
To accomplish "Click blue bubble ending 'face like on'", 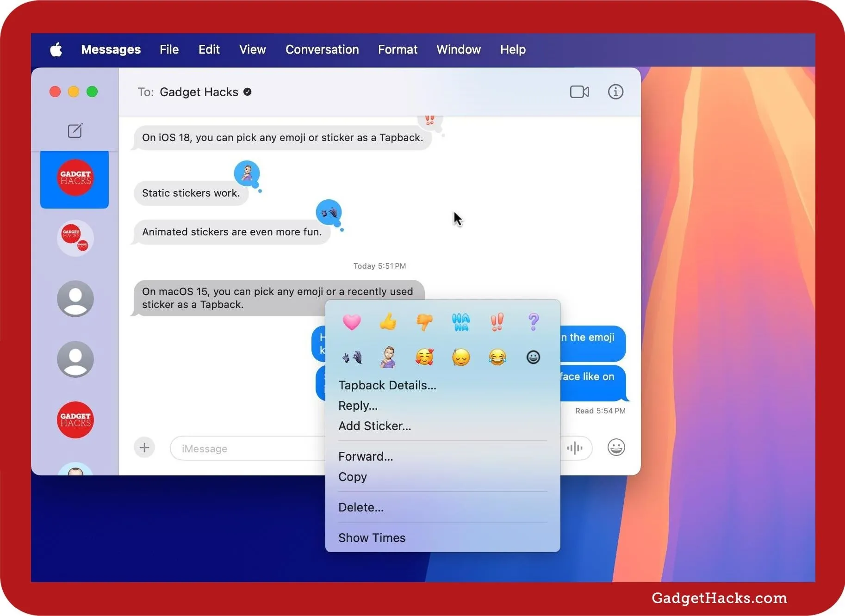I will coord(592,383).
